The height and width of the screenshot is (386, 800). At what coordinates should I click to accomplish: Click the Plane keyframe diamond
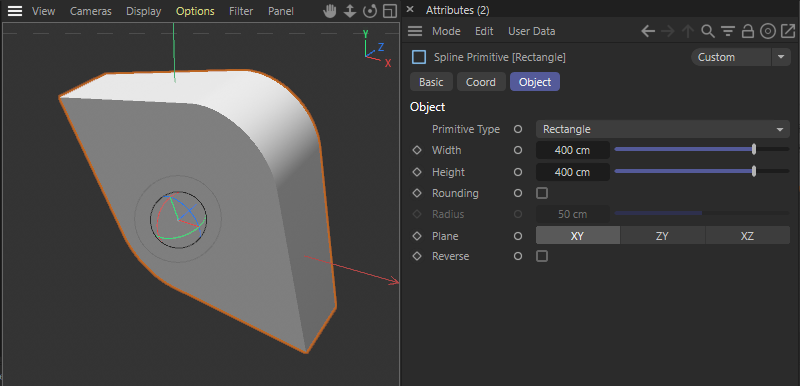[x=417, y=236]
